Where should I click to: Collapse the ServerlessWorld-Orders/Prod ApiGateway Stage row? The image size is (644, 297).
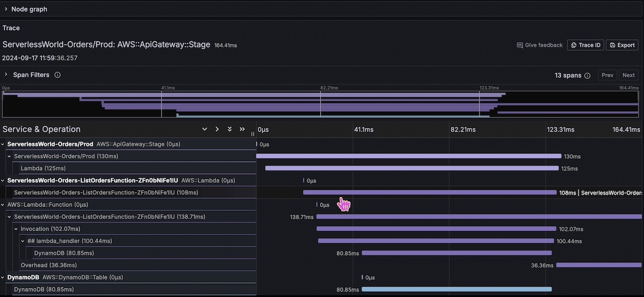click(3, 144)
